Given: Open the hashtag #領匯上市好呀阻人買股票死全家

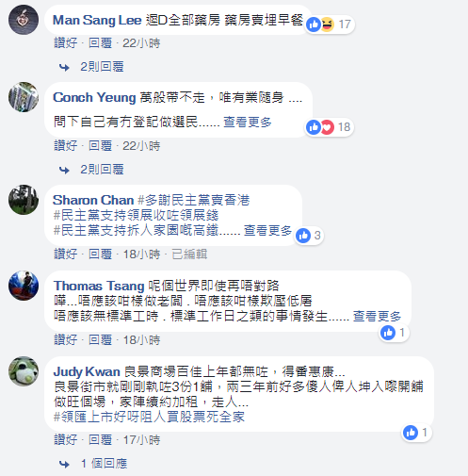Looking at the screenshot, I should tap(149, 417).
